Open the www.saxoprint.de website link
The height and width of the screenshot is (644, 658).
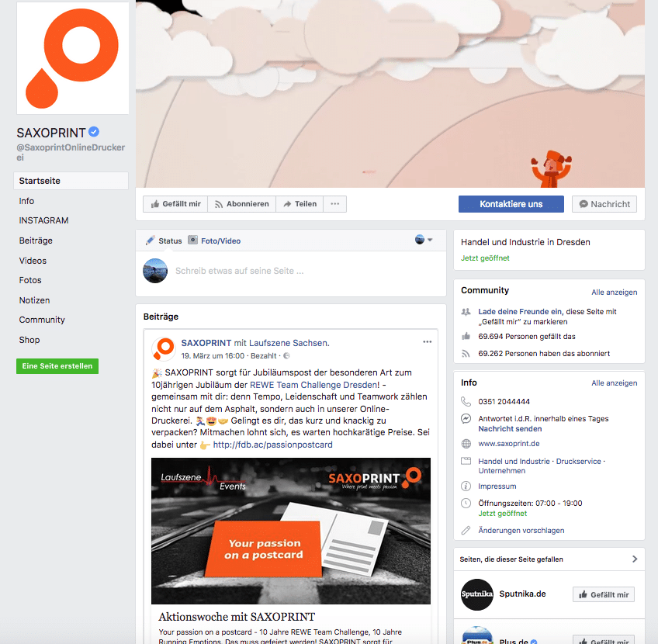pos(508,444)
